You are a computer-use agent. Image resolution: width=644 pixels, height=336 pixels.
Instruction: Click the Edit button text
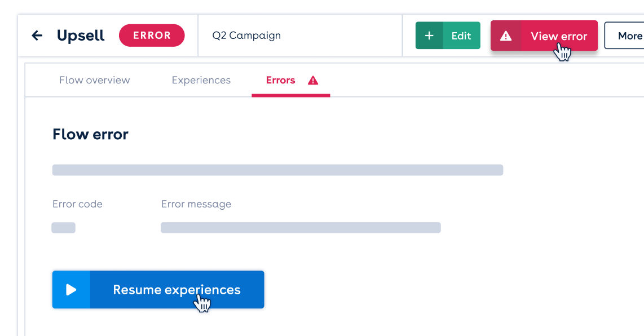click(461, 36)
